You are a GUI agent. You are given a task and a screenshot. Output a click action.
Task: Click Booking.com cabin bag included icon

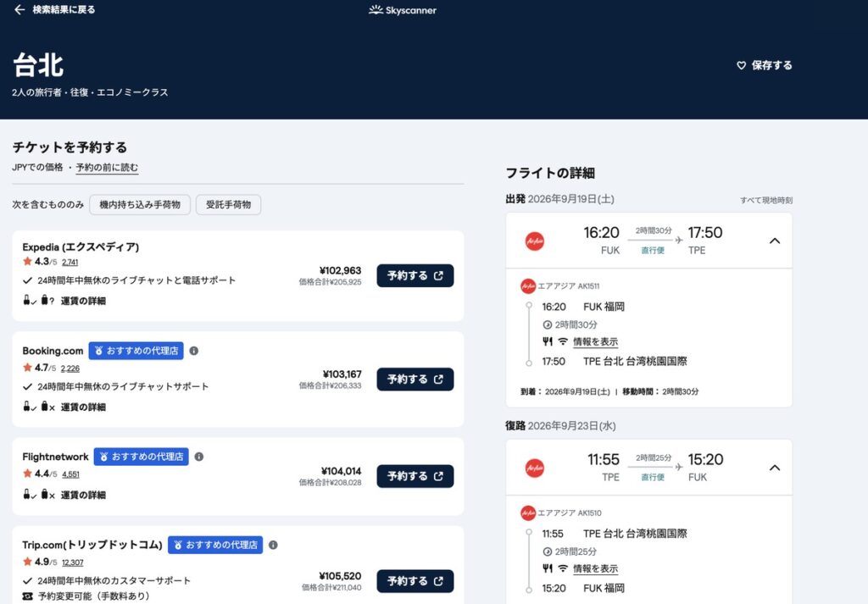(x=29, y=407)
